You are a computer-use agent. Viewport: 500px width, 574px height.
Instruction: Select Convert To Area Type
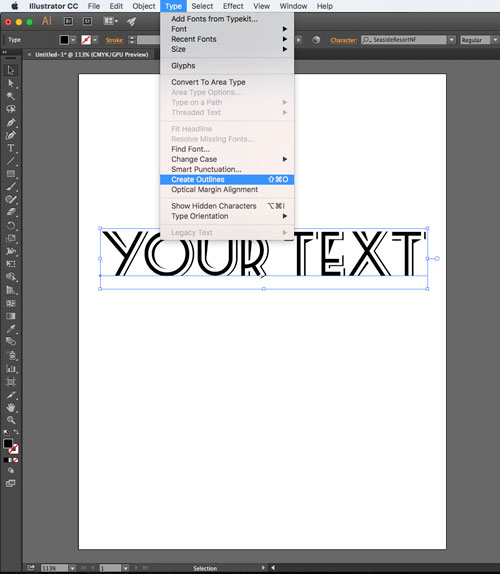[x=227, y=82]
